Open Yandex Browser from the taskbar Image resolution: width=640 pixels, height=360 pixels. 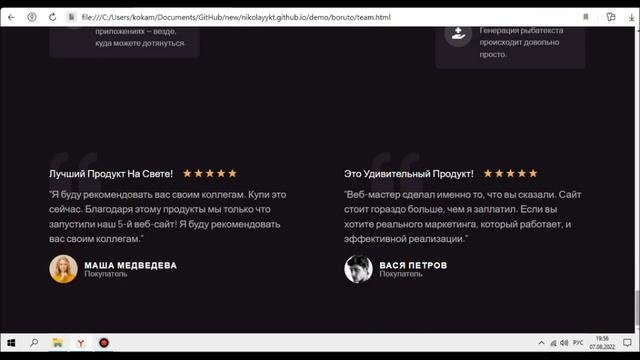tap(81, 343)
